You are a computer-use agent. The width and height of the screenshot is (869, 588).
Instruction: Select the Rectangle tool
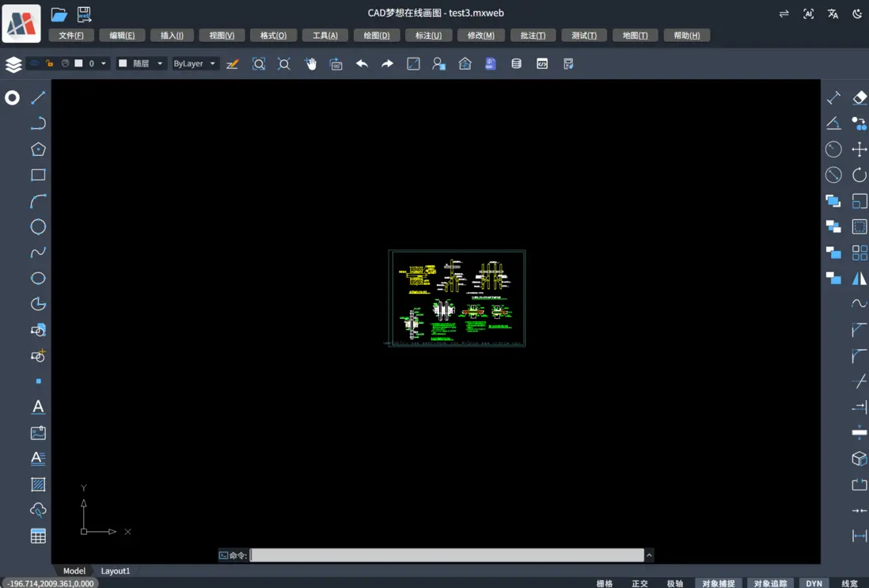(x=38, y=175)
